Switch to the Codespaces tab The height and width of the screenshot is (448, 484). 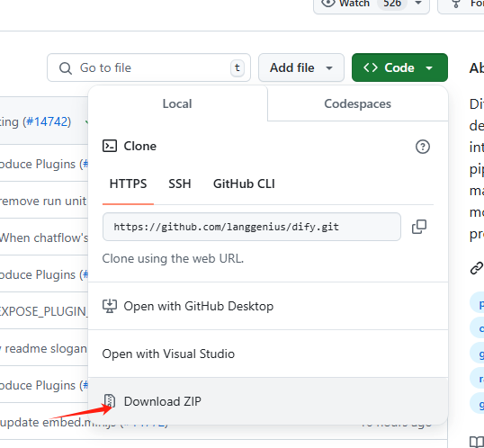coord(357,103)
